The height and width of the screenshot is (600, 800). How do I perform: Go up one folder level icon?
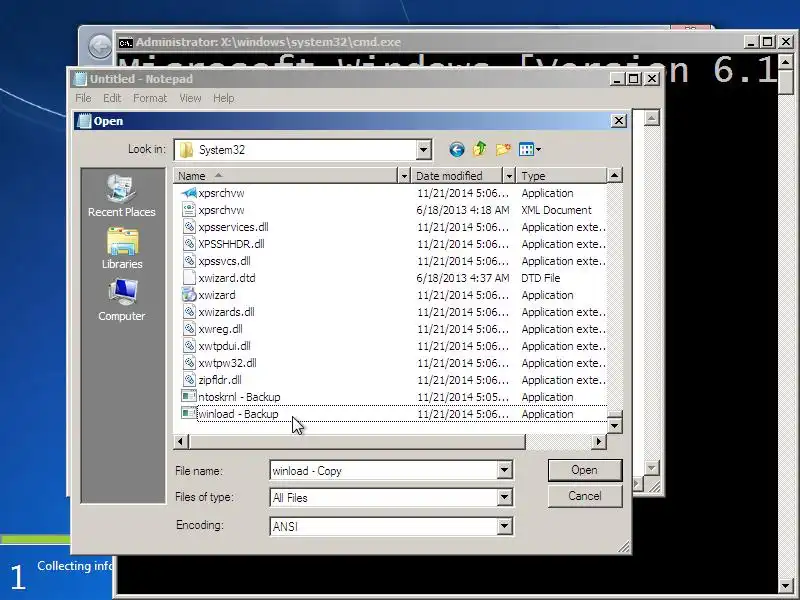tap(480, 149)
